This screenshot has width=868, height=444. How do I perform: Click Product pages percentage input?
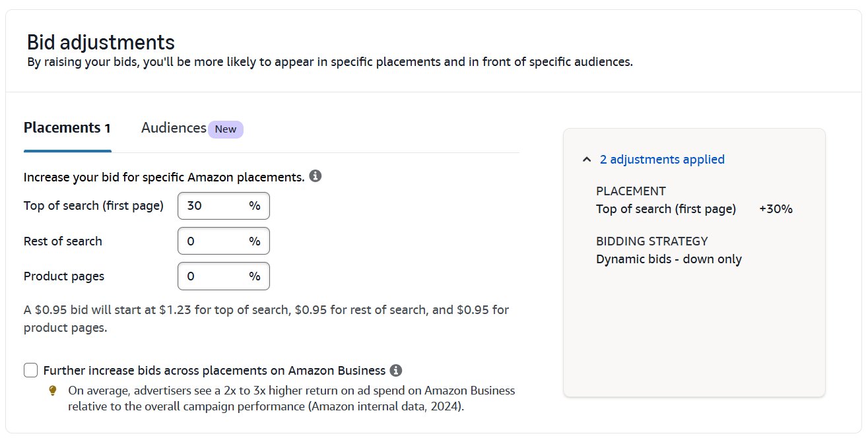pos(223,276)
